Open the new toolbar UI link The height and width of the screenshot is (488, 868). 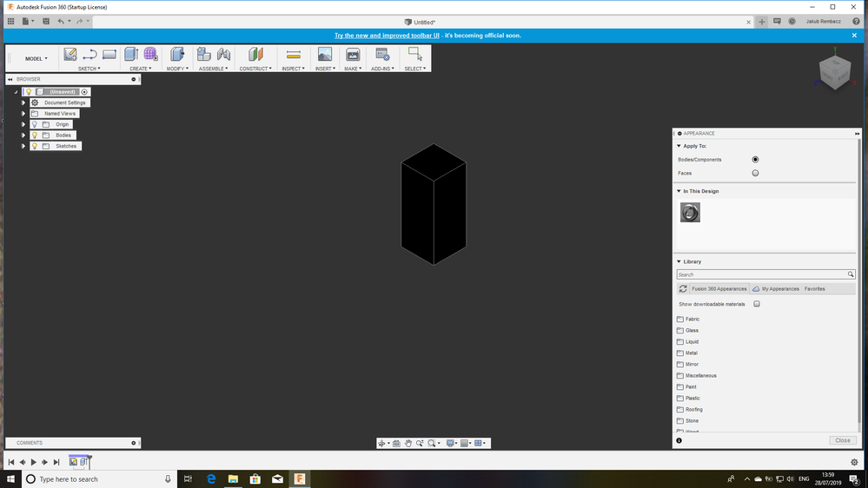coord(387,36)
